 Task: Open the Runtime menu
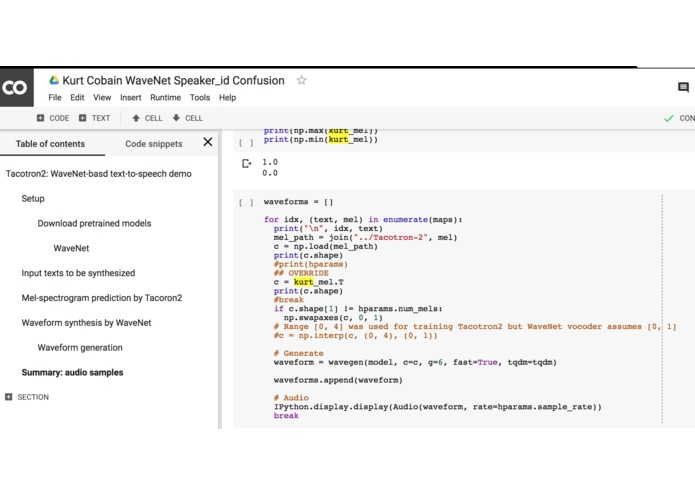point(165,97)
